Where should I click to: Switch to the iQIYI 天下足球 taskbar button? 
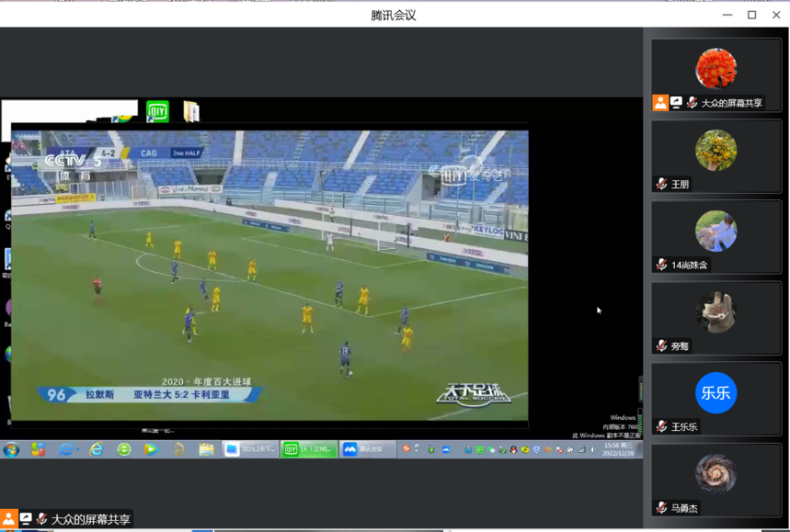[309, 449]
